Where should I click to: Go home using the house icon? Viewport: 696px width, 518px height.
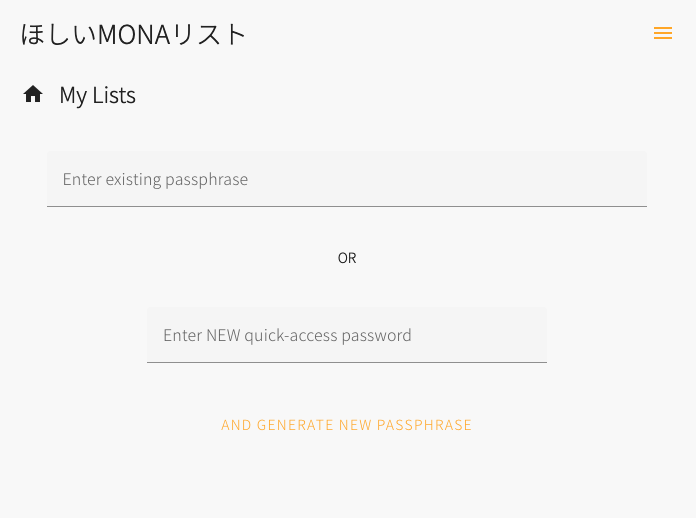(x=33, y=94)
